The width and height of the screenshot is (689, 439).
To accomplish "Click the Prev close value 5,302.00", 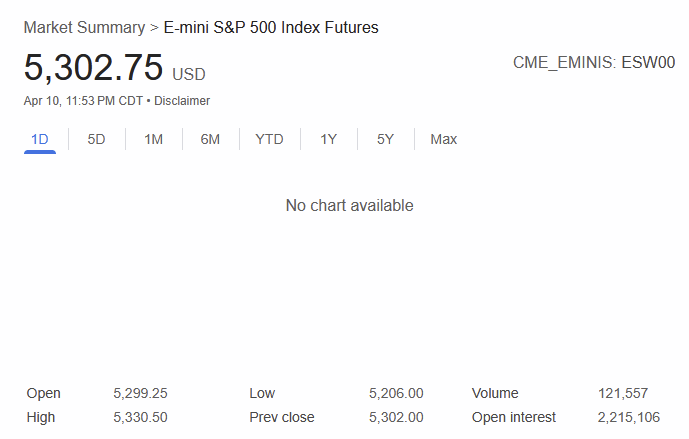I will click(396, 418).
